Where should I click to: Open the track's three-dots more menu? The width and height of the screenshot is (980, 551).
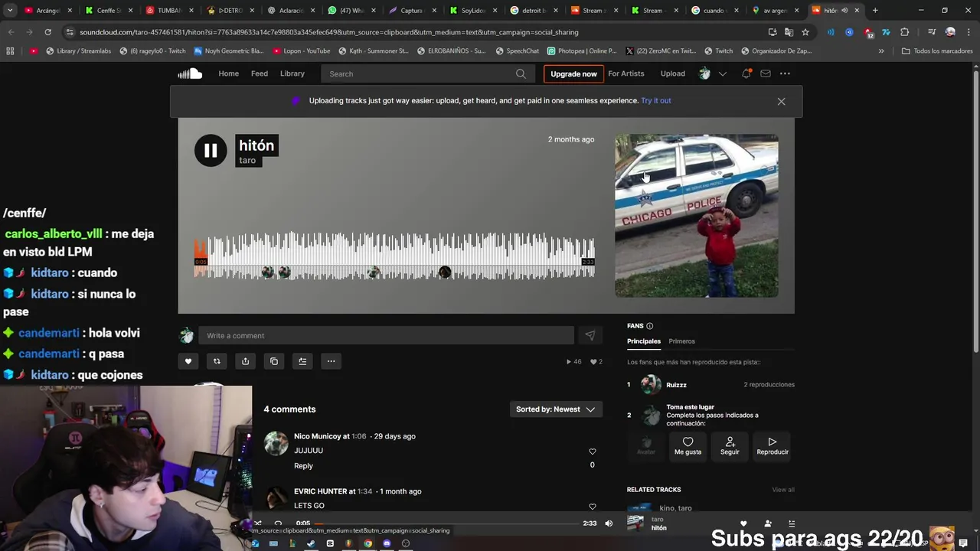(331, 361)
